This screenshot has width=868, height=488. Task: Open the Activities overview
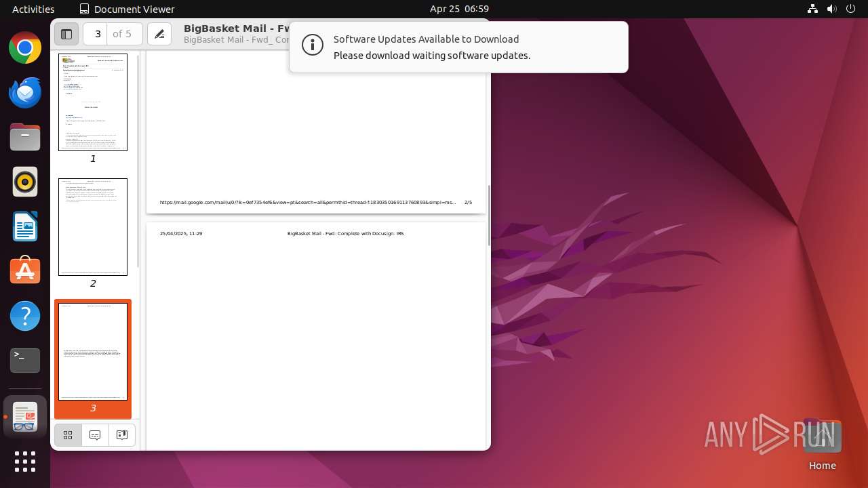point(33,9)
